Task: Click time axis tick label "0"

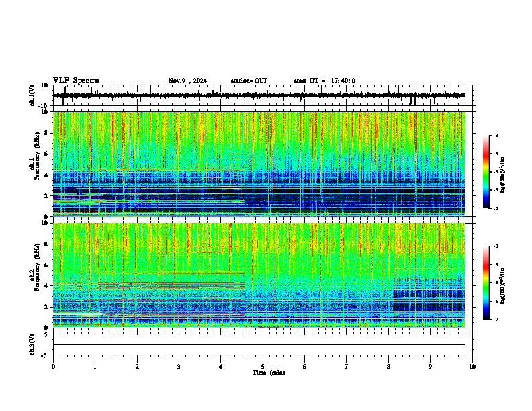Action: coord(53,367)
